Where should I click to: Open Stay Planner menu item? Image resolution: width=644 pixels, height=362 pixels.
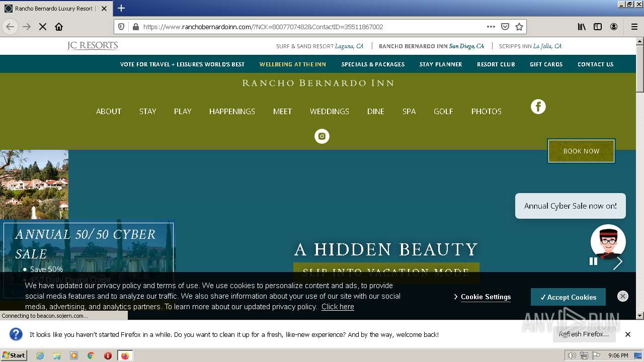(441, 64)
